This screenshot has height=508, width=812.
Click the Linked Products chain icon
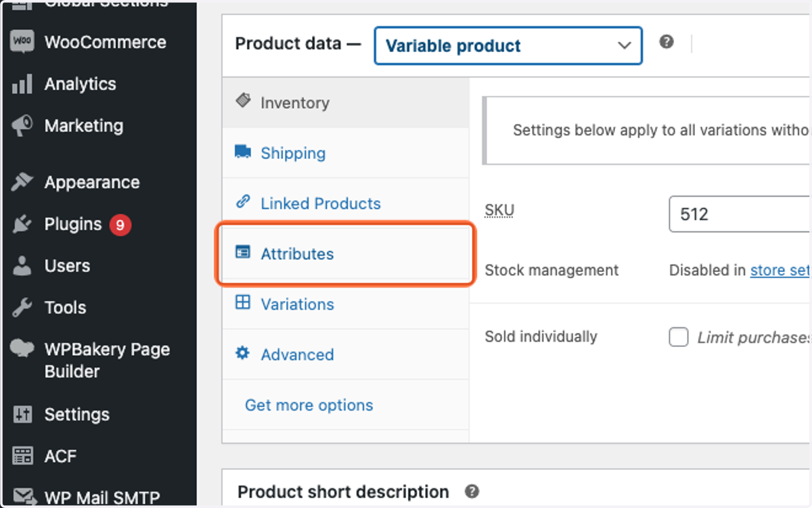pos(242,202)
